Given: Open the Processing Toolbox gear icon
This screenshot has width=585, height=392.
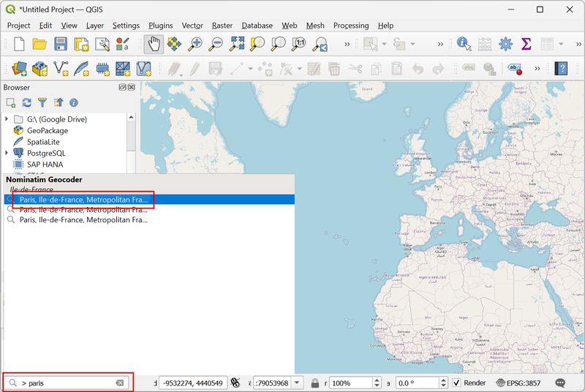Looking at the screenshot, I should (505, 44).
